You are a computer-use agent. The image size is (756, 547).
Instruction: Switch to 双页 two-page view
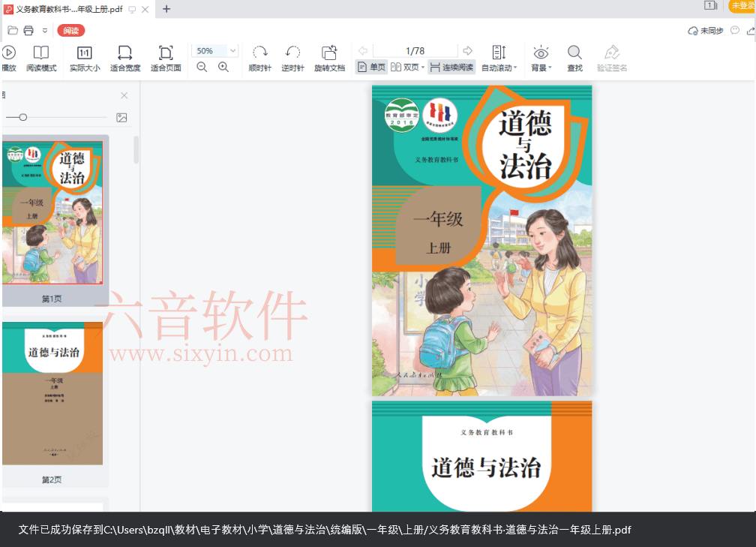click(x=411, y=67)
